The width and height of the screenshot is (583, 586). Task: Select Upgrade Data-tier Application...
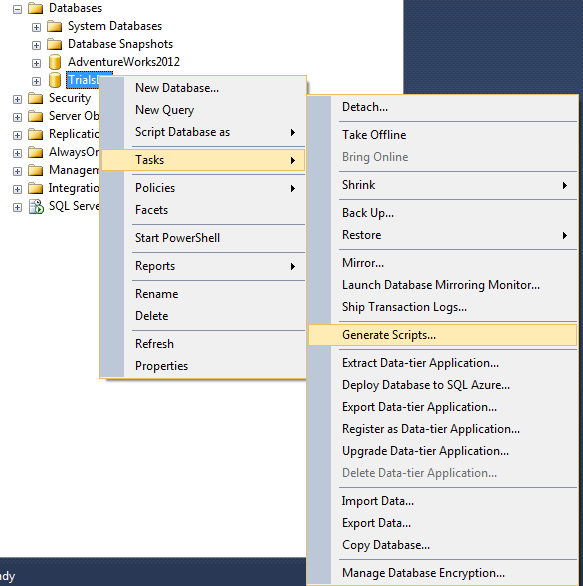[442, 451]
